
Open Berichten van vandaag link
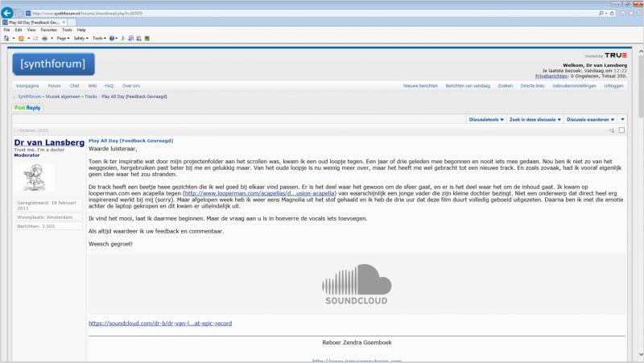pyautogui.click(x=468, y=86)
